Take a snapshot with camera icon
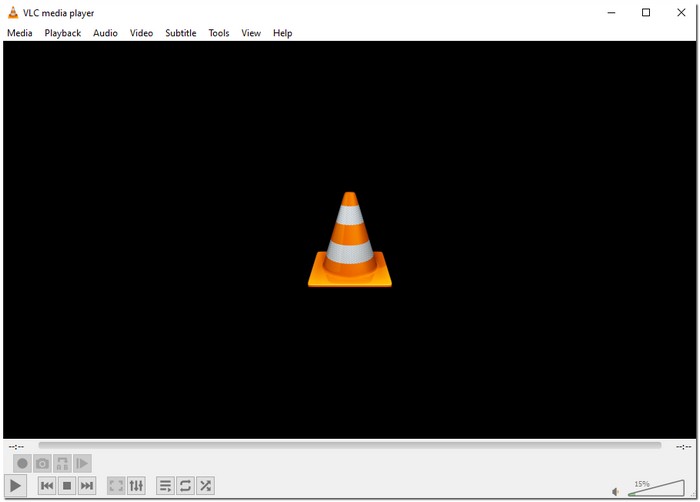700x502 pixels. (42, 464)
